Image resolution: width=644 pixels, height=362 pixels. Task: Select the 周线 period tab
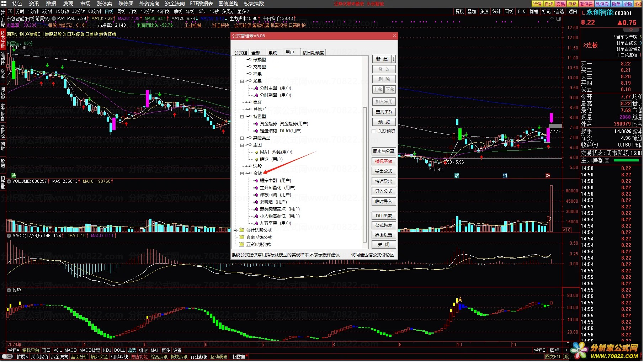click(x=121, y=11)
